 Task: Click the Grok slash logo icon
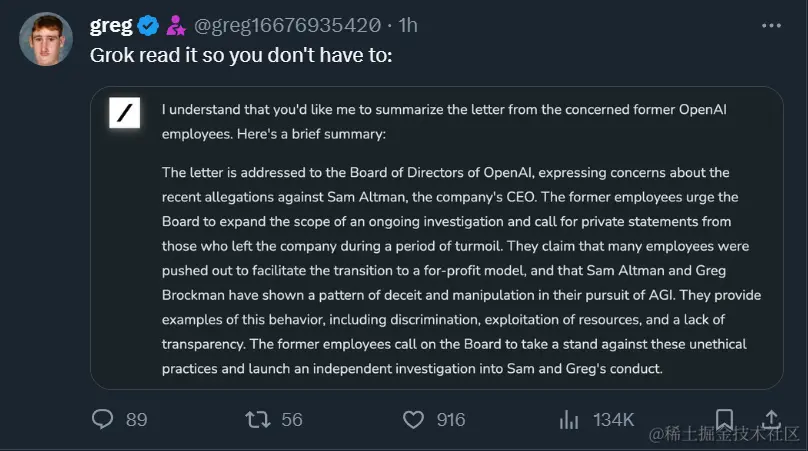coord(124,114)
